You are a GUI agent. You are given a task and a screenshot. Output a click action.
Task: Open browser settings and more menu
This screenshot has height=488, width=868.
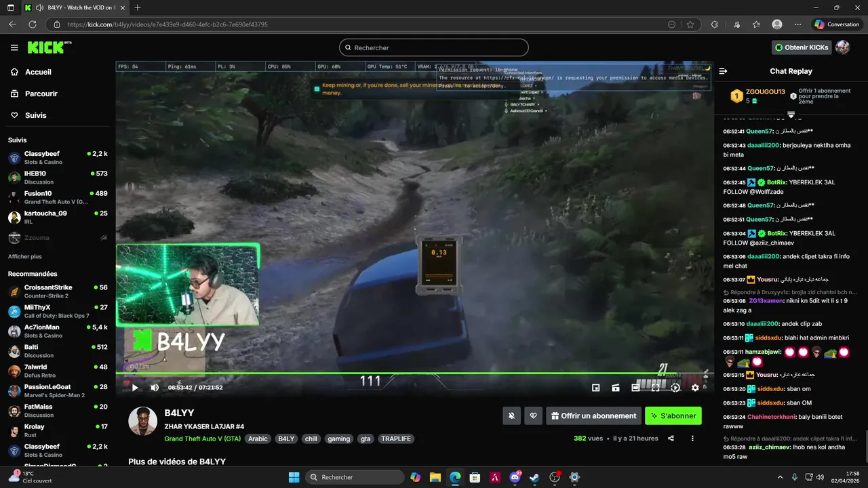(797, 24)
